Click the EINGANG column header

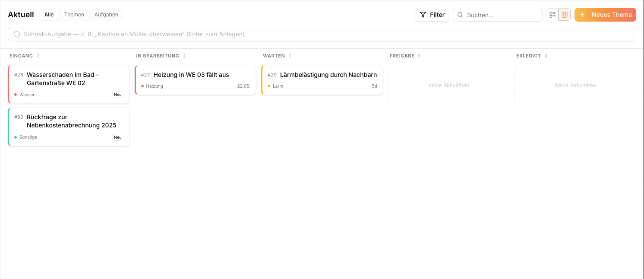(x=21, y=56)
